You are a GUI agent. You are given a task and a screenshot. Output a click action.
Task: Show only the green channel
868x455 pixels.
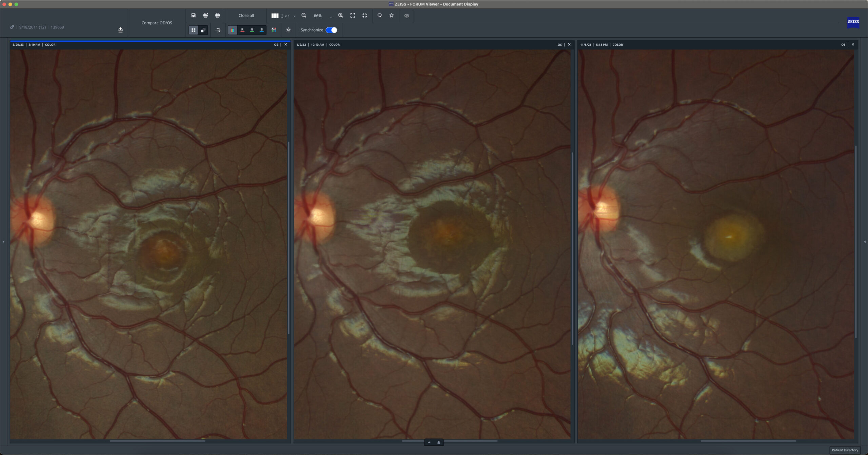click(x=252, y=30)
